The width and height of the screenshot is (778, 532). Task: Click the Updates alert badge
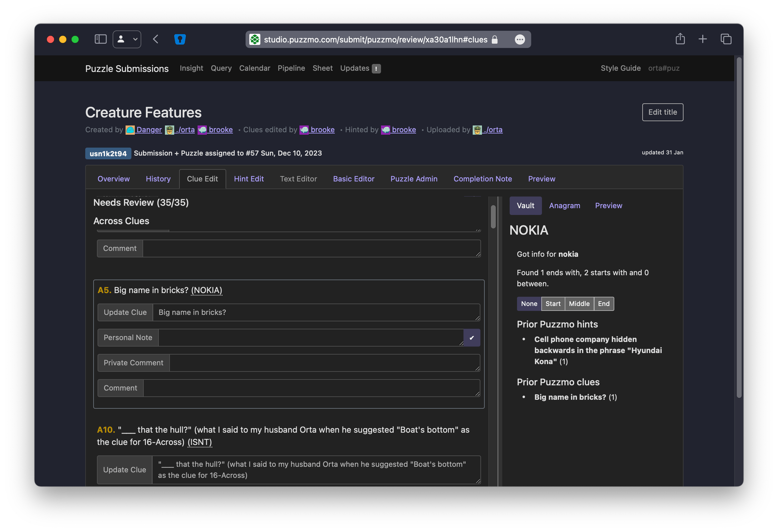tap(376, 69)
